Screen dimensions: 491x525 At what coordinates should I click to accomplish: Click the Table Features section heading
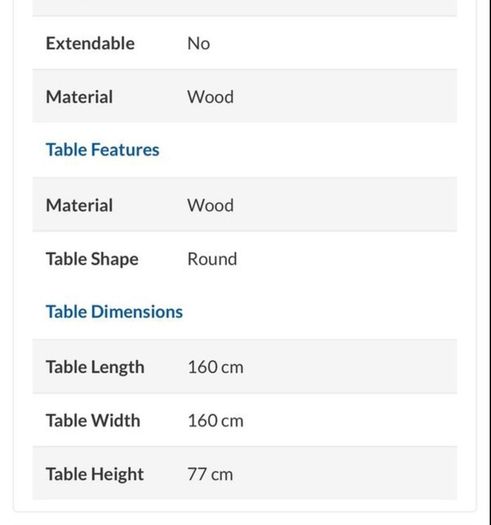coord(102,150)
